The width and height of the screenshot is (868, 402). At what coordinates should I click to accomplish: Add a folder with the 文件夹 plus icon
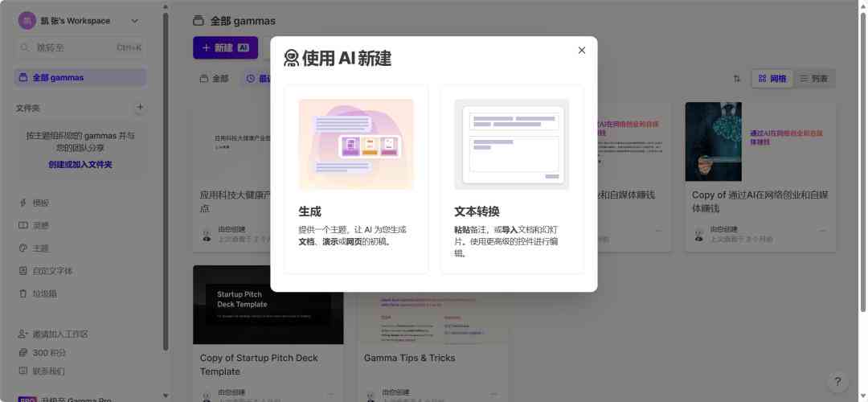tap(140, 108)
